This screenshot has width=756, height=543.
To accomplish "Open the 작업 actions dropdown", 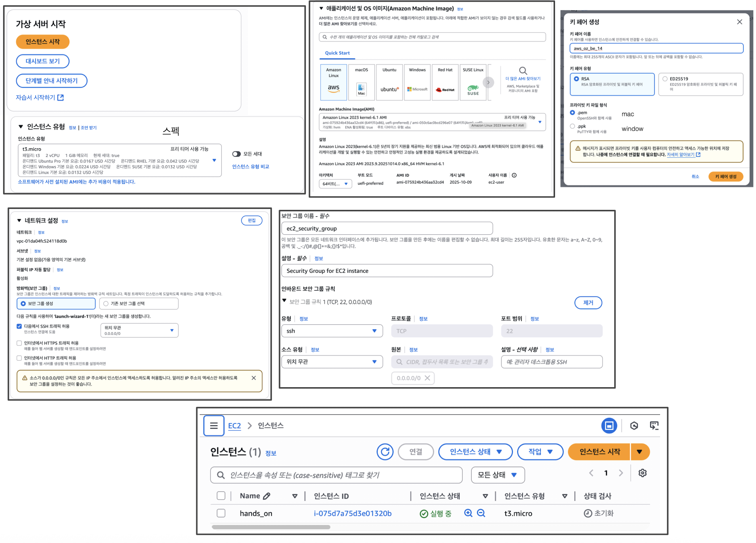I will point(540,452).
